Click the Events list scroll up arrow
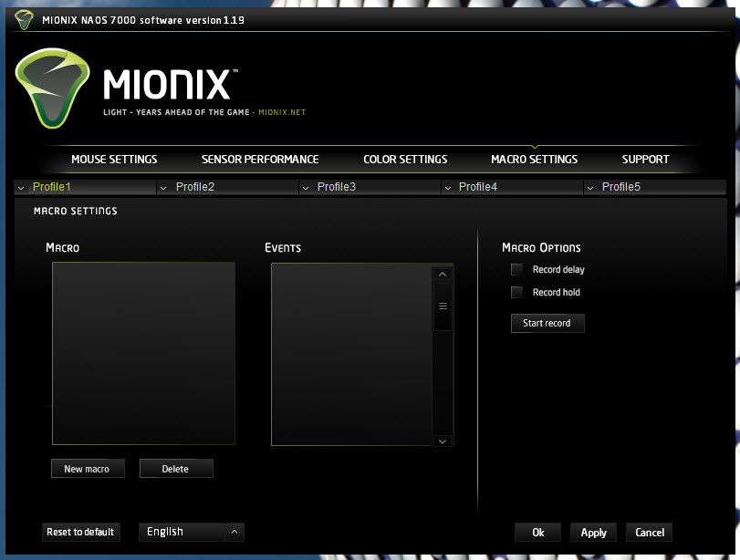 tap(443, 275)
